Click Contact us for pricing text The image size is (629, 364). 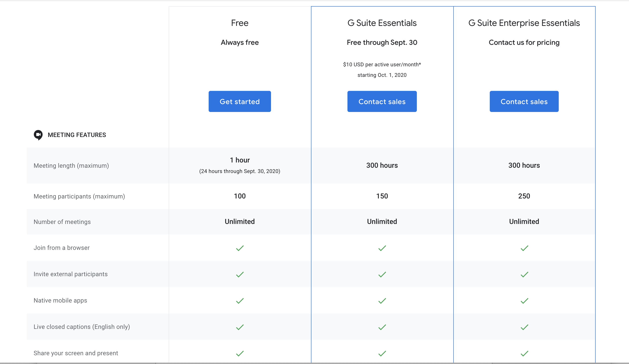pyautogui.click(x=524, y=42)
